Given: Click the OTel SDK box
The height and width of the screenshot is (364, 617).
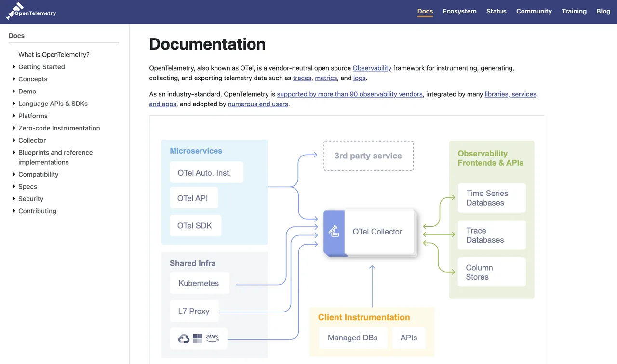Looking at the screenshot, I should pos(196,225).
